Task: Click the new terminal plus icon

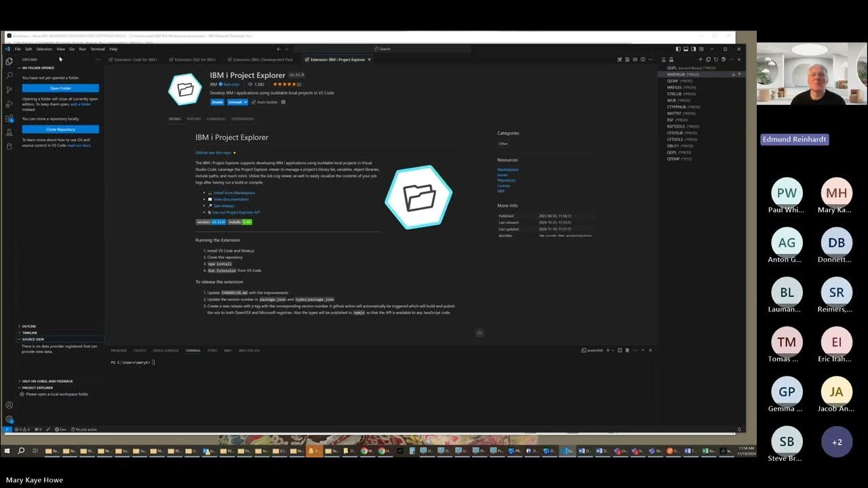Action: click(x=609, y=350)
